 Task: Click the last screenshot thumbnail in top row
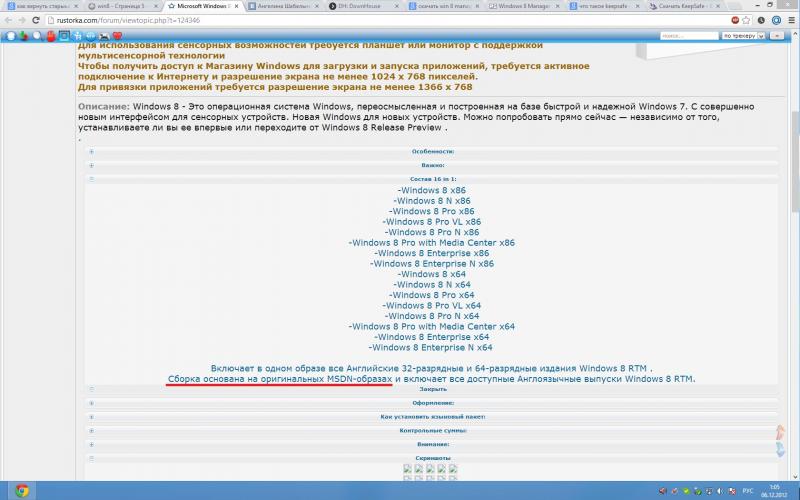[453, 468]
